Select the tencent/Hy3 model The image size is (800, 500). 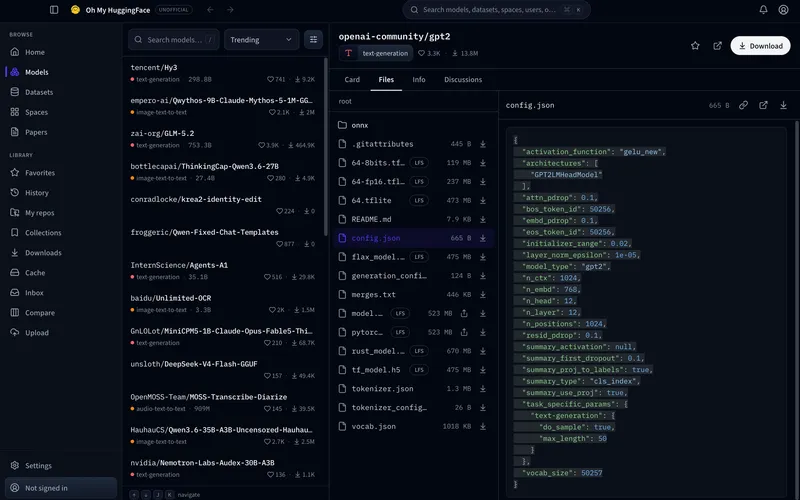pos(222,73)
